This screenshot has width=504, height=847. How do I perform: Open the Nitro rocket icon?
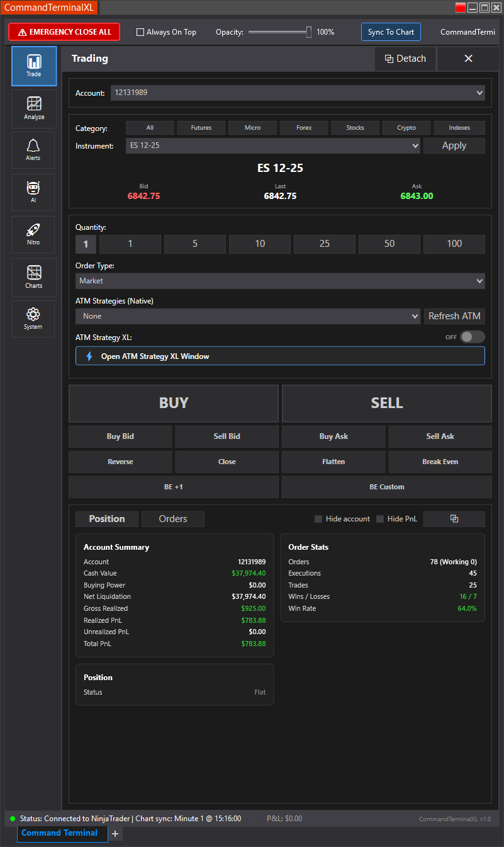pyautogui.click(x=33, y=234)
